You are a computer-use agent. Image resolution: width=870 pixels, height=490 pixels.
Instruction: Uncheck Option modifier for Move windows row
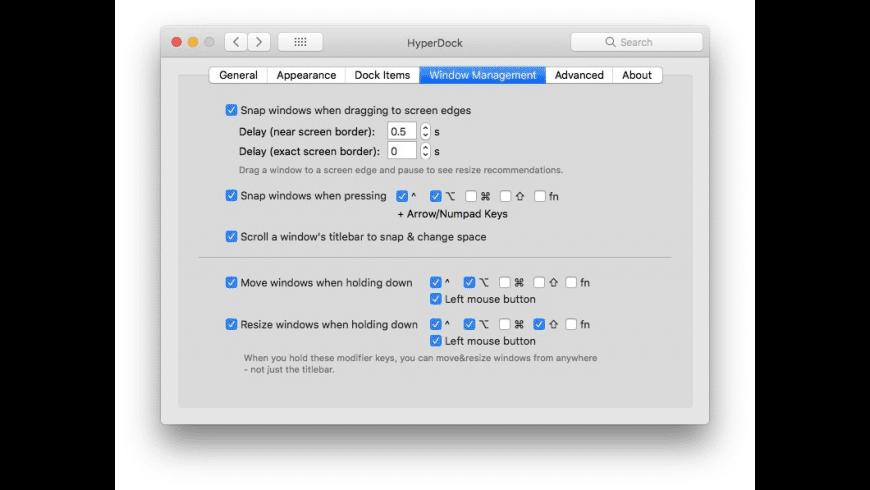tap(469, 282)
